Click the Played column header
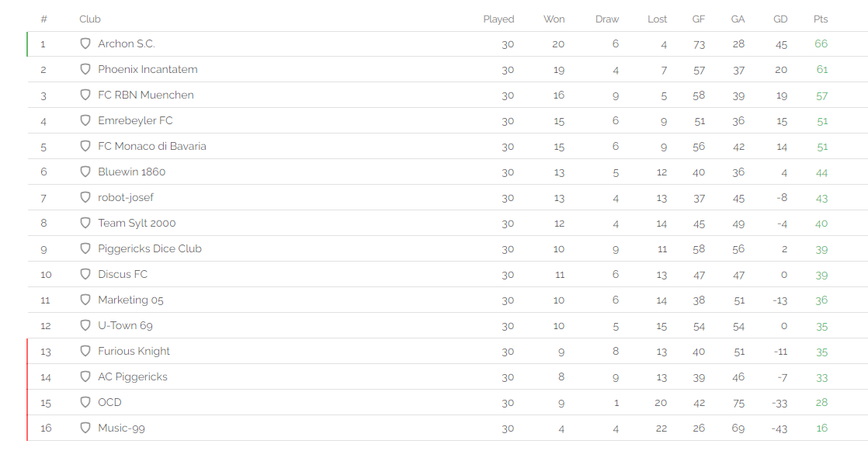The height and width of the screenshot is (451, 868). pos(498,19)
